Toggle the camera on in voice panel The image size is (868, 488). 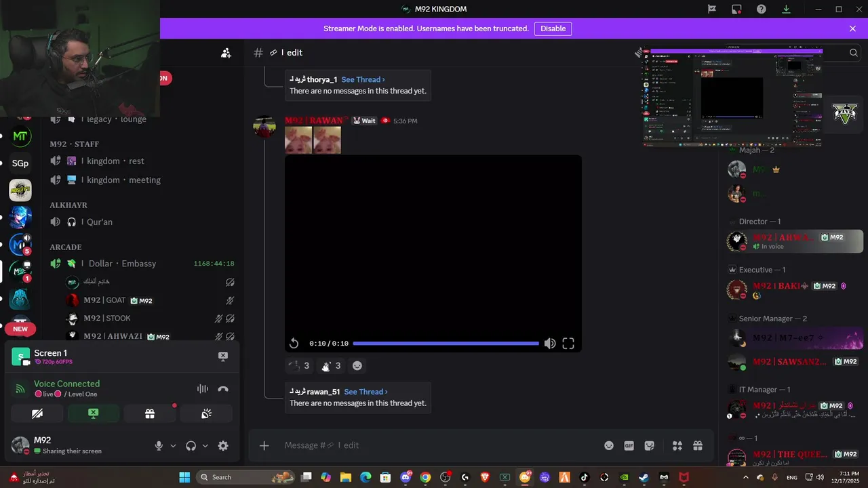pos(37,413)
